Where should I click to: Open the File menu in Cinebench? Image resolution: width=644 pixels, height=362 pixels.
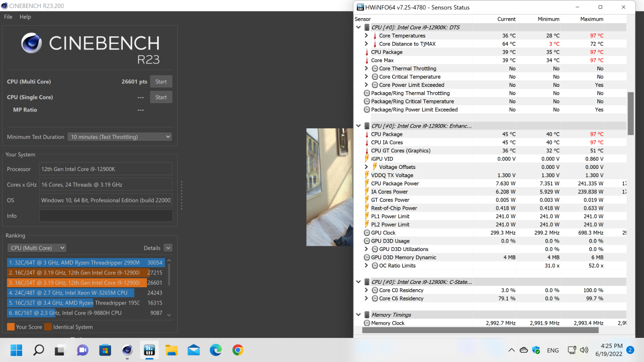8,17
